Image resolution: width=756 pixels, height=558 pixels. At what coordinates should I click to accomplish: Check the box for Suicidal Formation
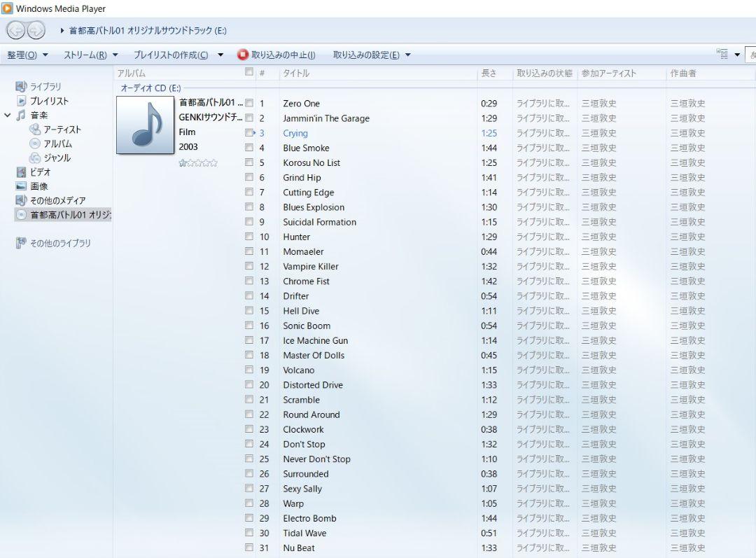click(248, 221)
